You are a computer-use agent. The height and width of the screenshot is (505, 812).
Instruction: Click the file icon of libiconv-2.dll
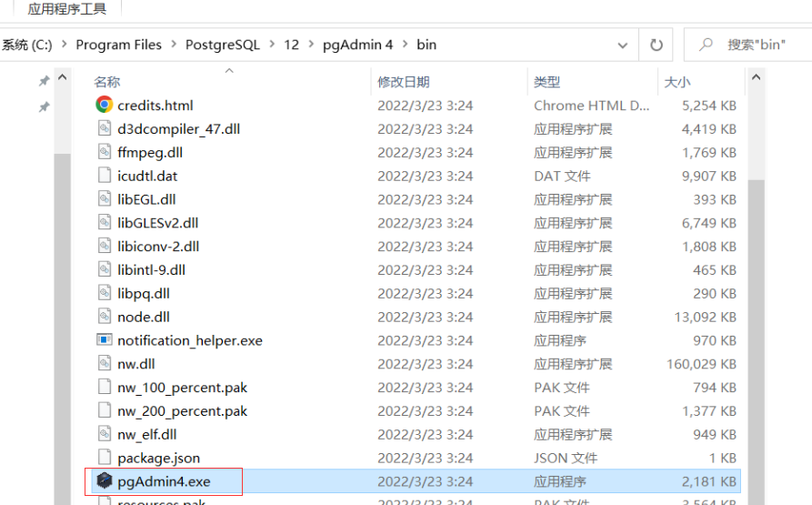(104, 246)
